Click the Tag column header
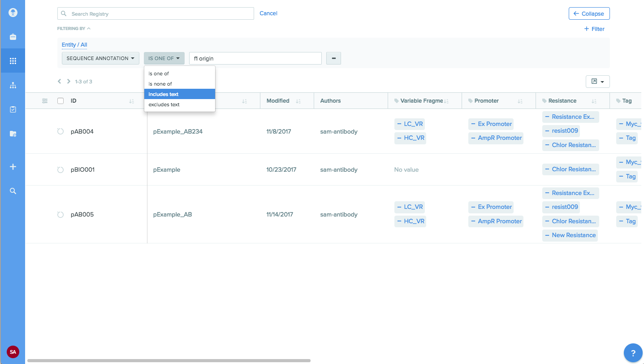 [x=627, y=101]
